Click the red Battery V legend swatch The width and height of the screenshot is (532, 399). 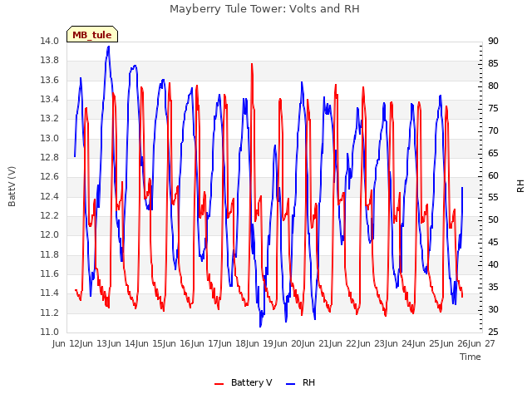point(219,383)
